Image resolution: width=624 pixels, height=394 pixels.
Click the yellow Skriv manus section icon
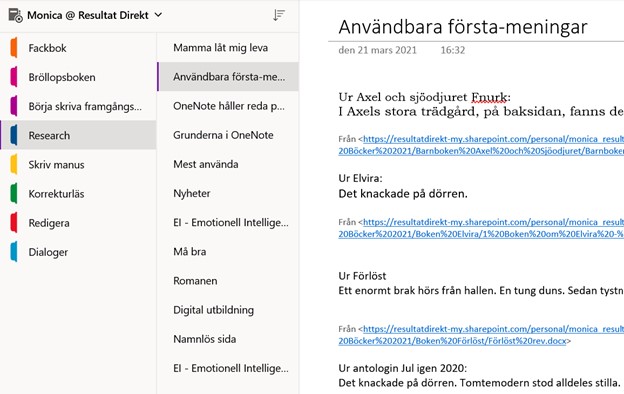tap(14, 164)
